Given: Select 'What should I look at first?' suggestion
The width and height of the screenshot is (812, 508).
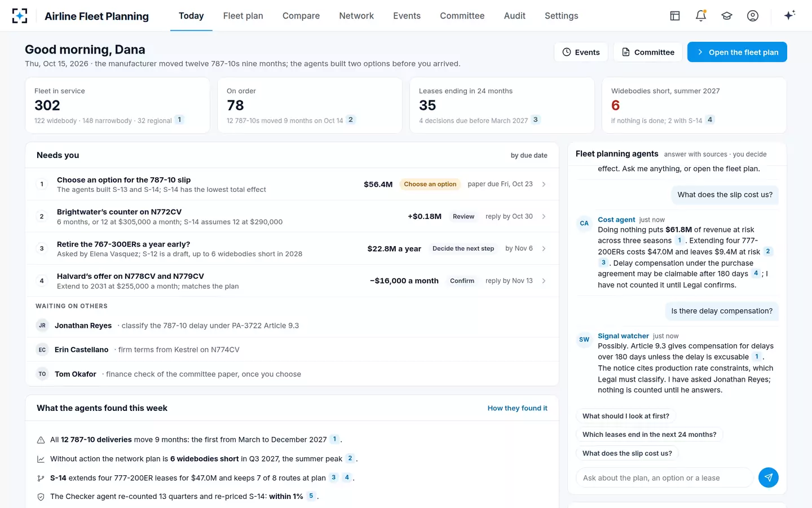Looking at the screenshot, I should (x=626, y=416).
